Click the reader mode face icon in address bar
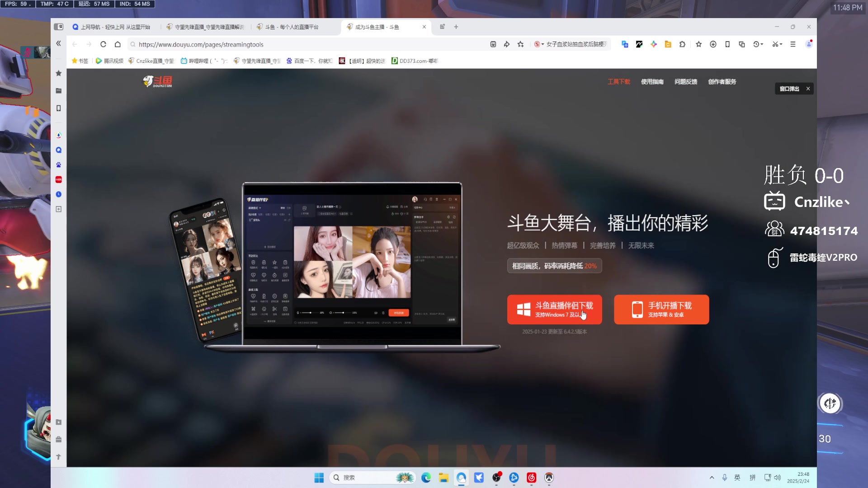This screenshot has height=488, width=868. (493, 44)
